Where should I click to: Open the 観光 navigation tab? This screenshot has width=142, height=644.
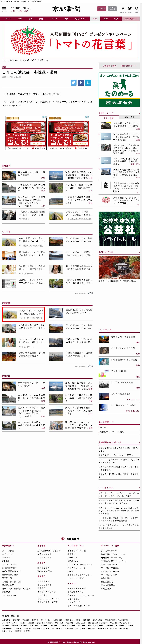pos(41,19)
